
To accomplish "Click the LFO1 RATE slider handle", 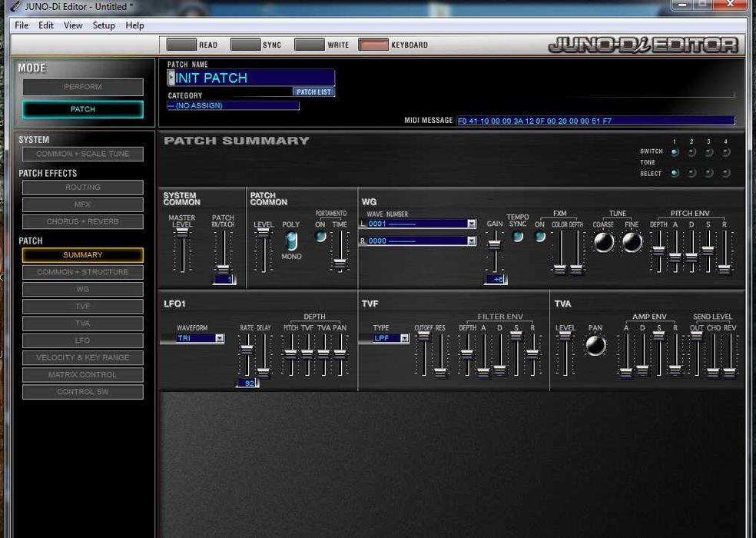I will (x=247, y=350).
